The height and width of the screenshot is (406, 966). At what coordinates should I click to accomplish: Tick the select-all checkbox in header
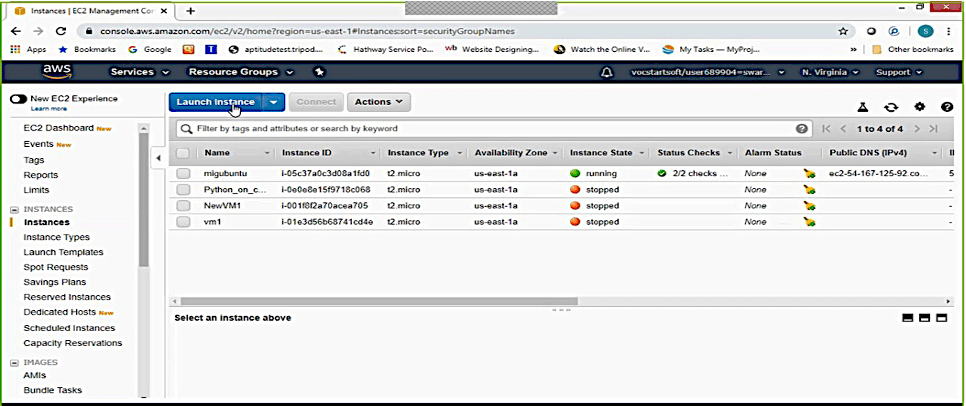click(x=183, y=153)
